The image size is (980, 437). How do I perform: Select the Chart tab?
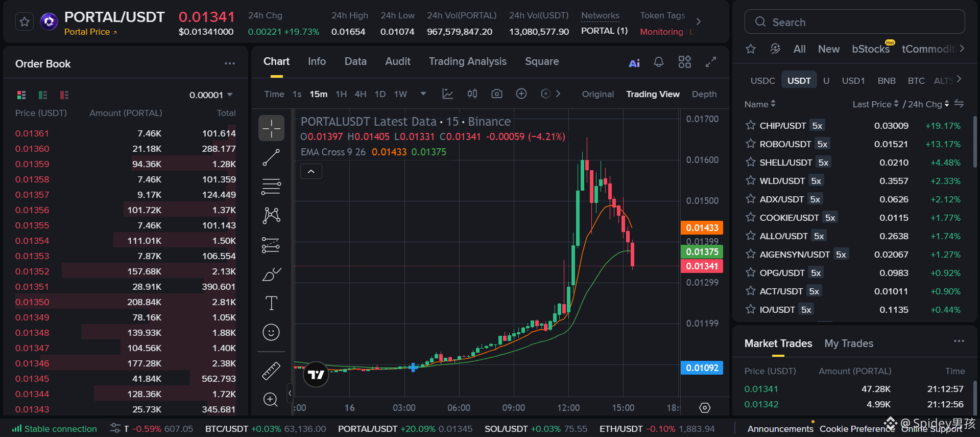tap(276, 61)
